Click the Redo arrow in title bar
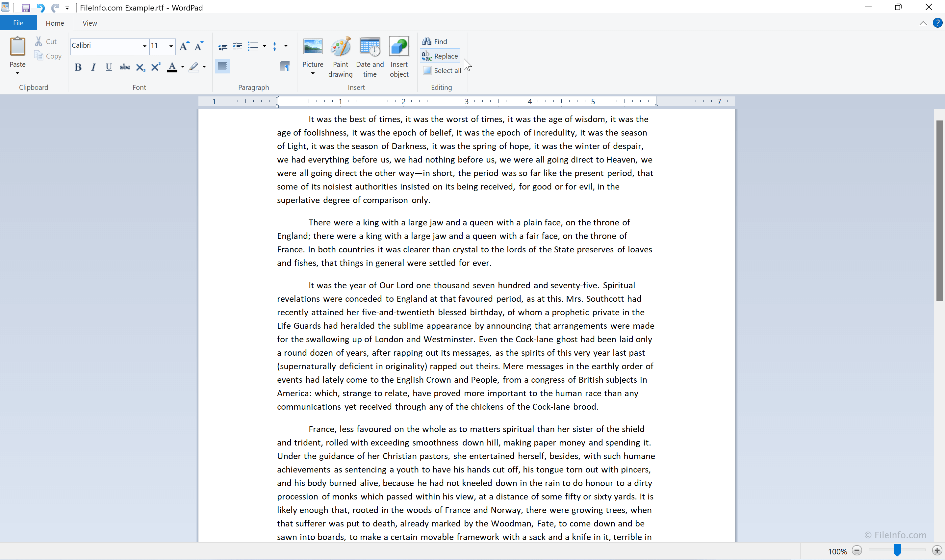The height and width of the screenshot is (560, 945). (x=55, y=8)
